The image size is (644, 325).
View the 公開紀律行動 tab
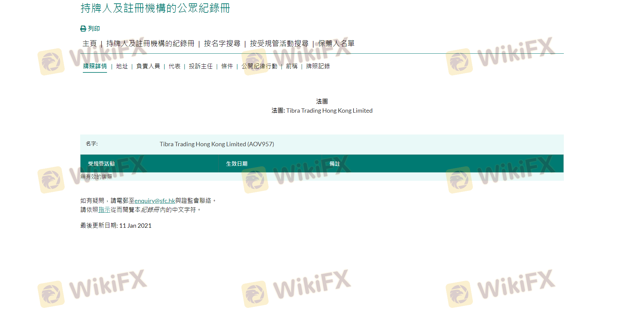pos(259,66)
